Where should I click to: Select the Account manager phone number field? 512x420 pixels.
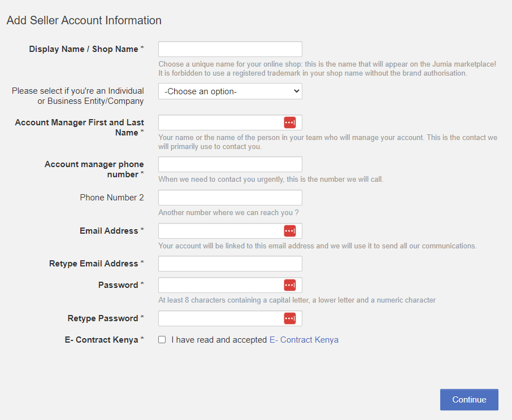pos(230,164)
